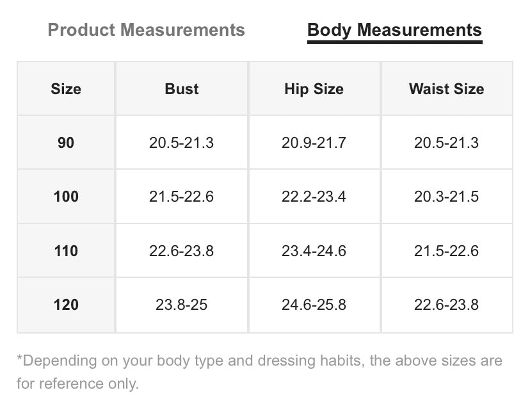Click hip value 23.4-24.6
The width and height of the screenshot is (530, 420).
click(x=314, y=250)
